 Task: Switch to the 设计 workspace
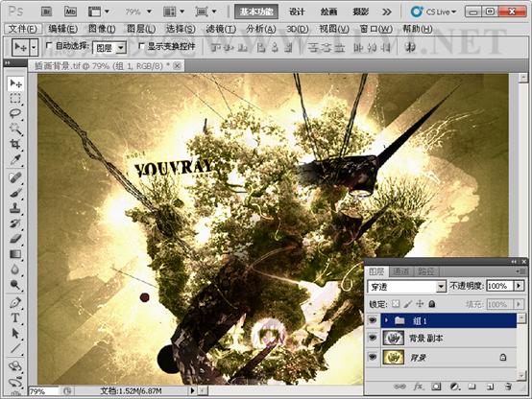[297, 12]
